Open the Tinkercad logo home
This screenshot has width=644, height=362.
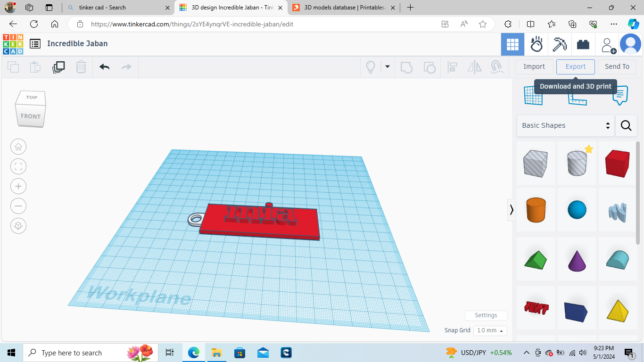coord(13,44)
